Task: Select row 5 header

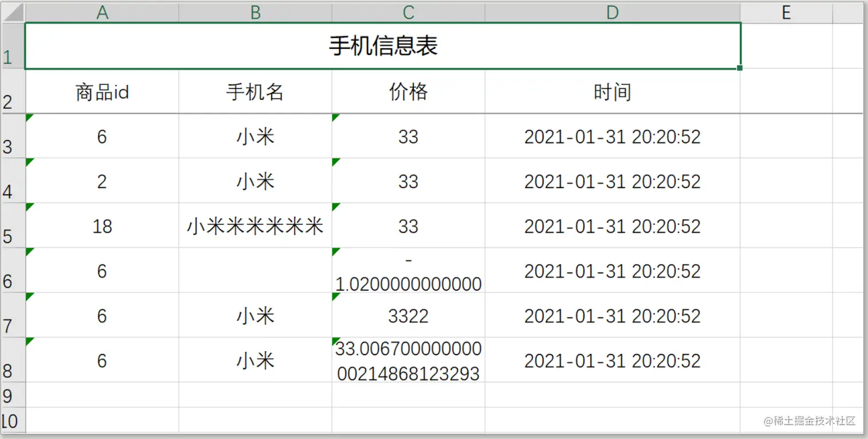Action: coord(13,226)
